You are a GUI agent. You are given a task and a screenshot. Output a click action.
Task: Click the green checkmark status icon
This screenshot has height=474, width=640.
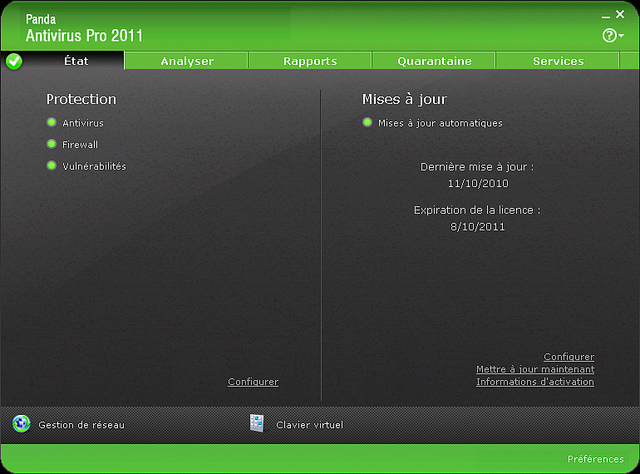click(14, 61)
